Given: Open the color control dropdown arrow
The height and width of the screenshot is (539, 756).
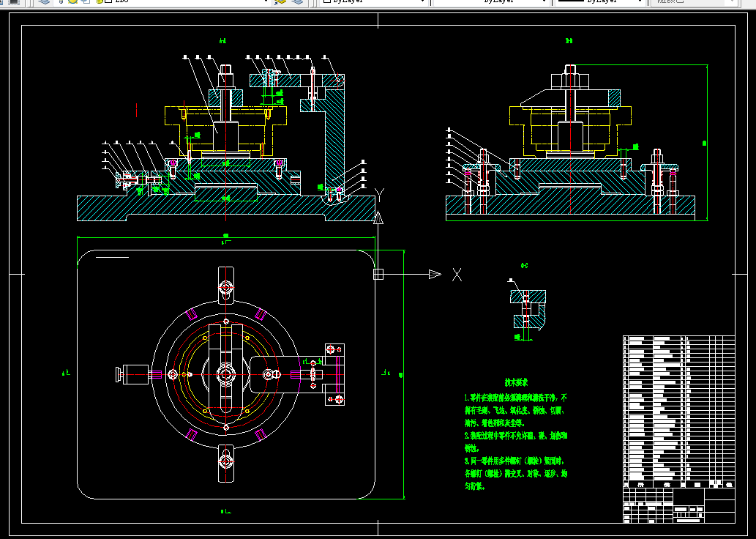Looking at the screenshot, I should pyautogui.click(x=423, y=1).
